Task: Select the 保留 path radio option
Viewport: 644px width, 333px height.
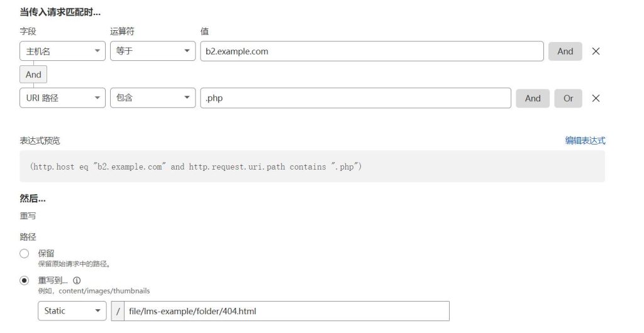Action: coord(25,253)
